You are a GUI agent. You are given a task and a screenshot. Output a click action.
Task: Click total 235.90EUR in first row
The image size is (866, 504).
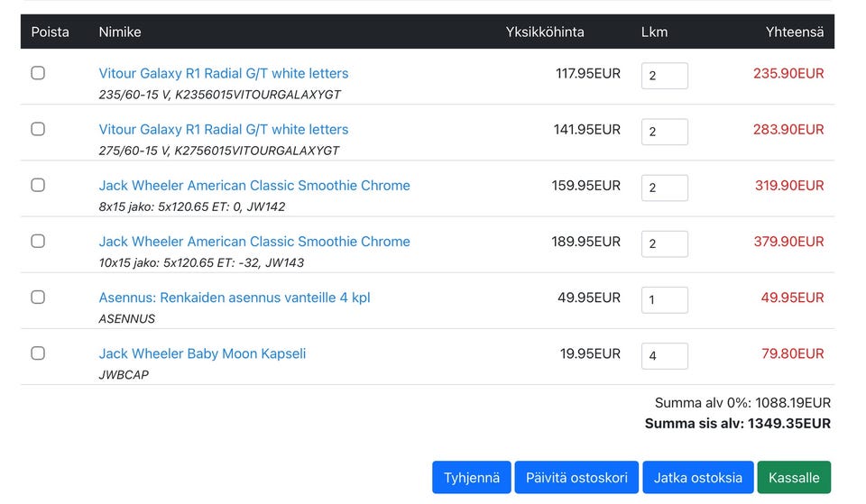(x=788, y=73)
